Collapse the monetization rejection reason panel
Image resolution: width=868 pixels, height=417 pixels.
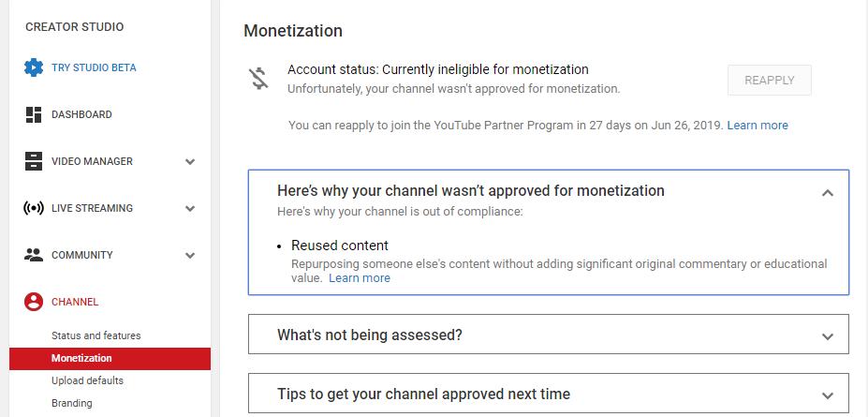tap(828, 193)
